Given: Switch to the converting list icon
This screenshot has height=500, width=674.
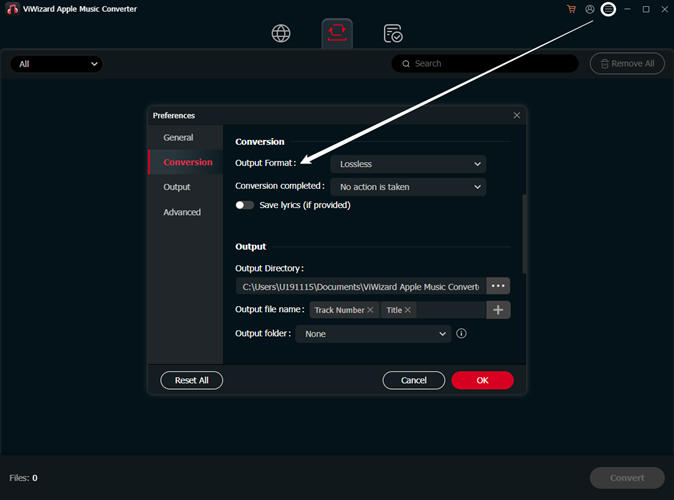Looking at the screenshot, I should coord(337,34).
